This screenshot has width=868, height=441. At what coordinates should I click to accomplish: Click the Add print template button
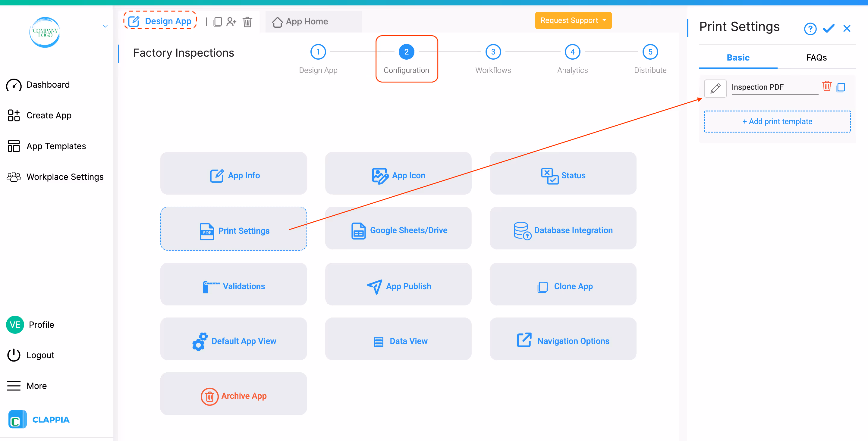pyautogui.click(x=777, y=121)
